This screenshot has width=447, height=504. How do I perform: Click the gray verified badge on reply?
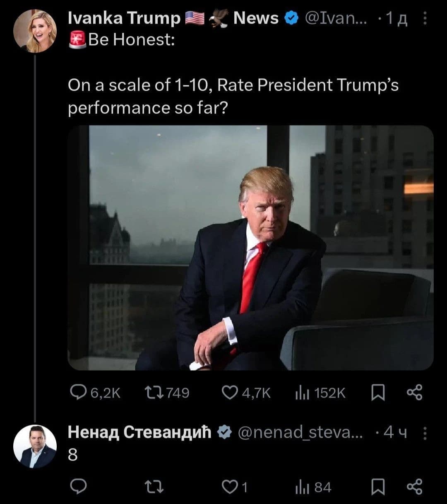[x=223, y=434]
